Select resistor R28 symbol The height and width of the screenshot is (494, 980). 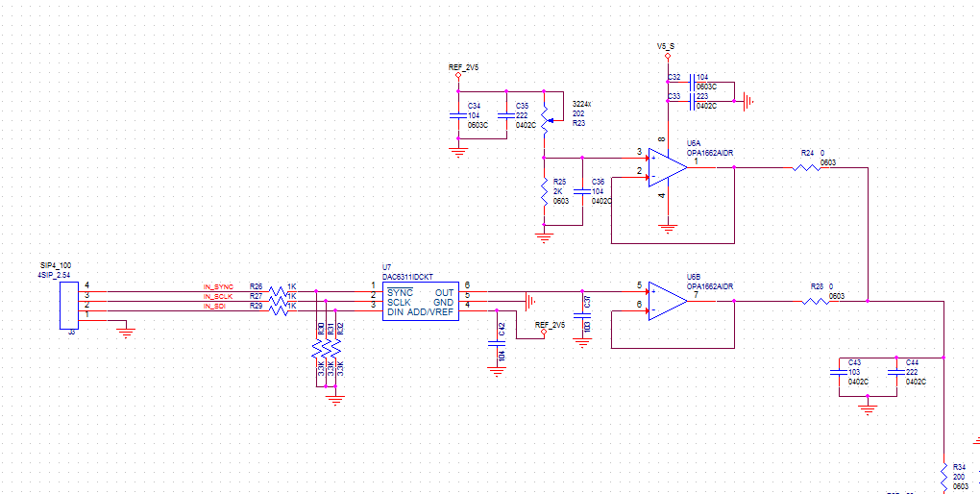click(816, 302)
